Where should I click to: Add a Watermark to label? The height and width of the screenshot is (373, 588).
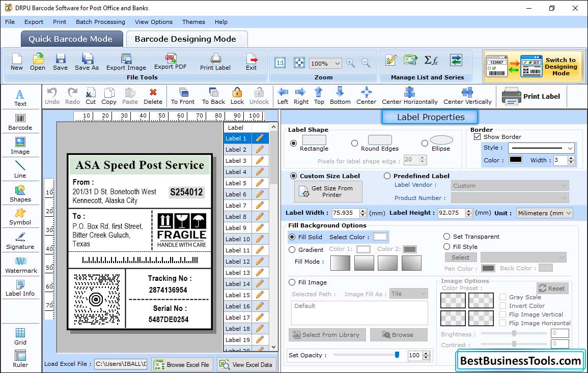click(x=21, y=265)
